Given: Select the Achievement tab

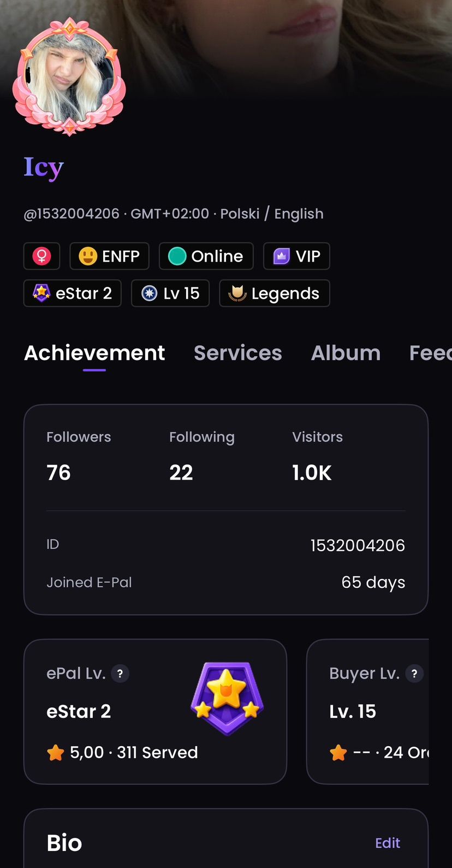Looking at the screenshot, I should [94, 353].
